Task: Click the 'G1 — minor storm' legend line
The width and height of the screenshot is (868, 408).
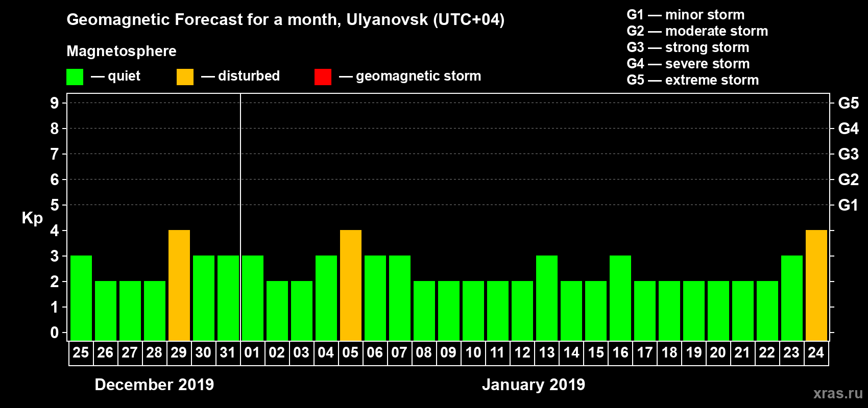Action: pos(686,15)
